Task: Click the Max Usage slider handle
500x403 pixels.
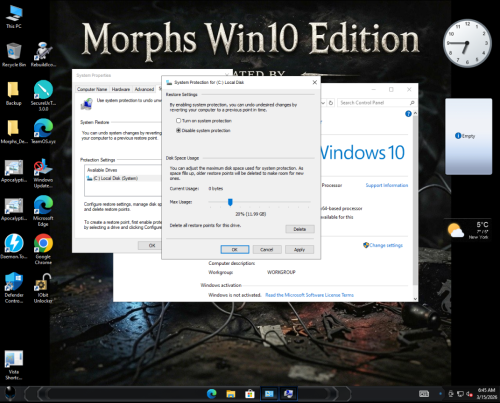Action: click(230, 202)
